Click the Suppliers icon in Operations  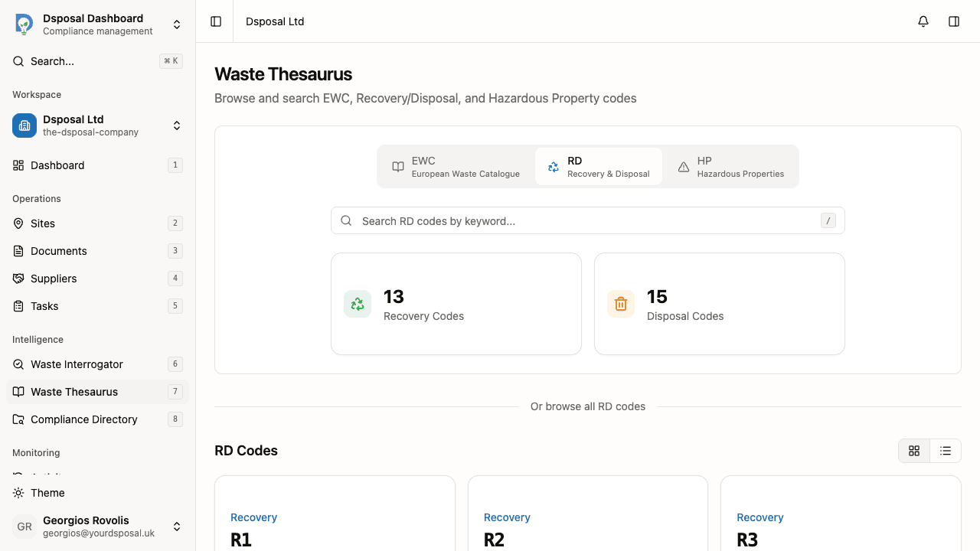[x=18, y=279]
